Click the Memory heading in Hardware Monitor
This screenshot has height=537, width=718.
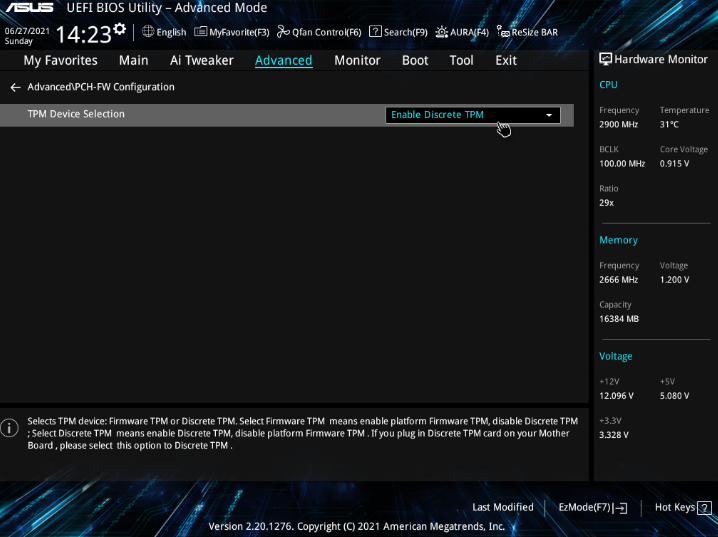coord(618,240)
